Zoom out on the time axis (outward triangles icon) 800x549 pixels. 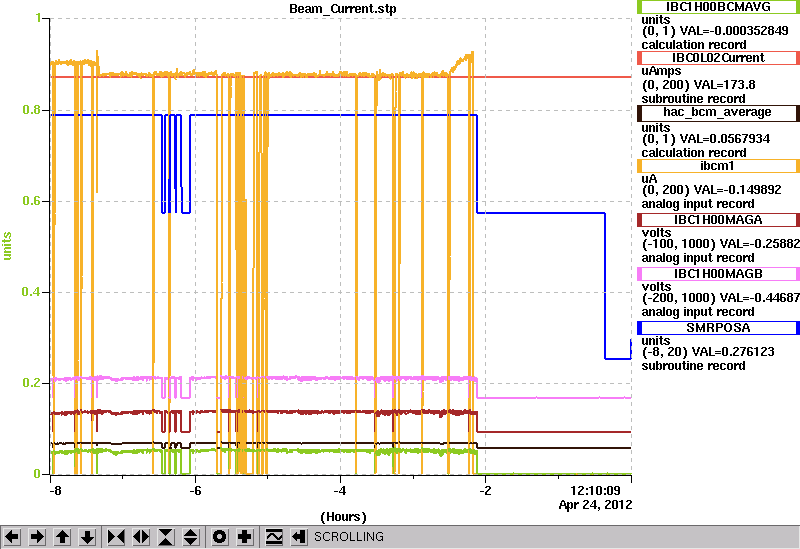[141, 537]
